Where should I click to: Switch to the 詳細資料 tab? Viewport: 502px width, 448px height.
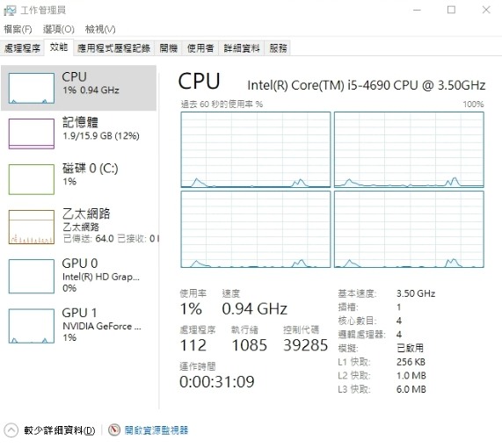pos(242,48)
